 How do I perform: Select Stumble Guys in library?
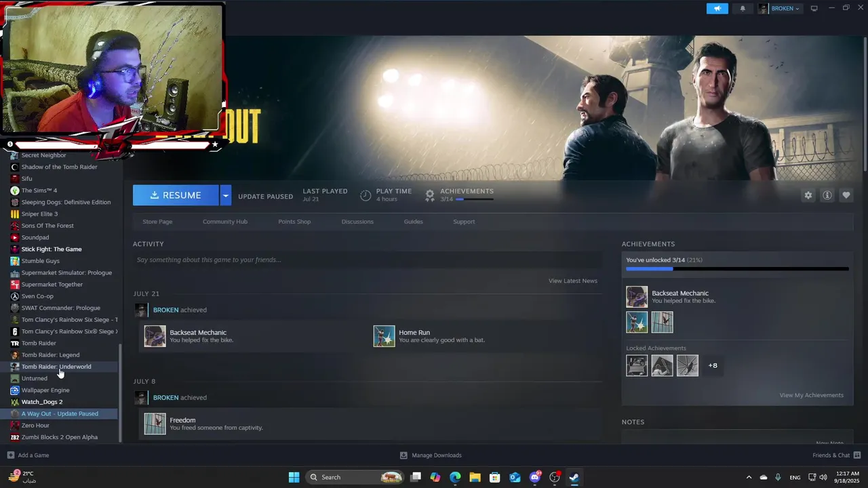coord(41,261)
